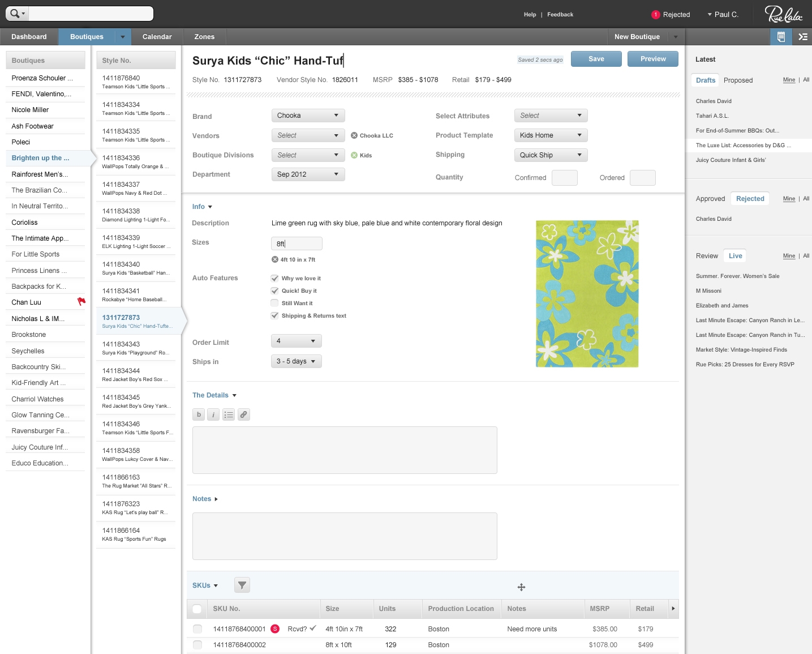Open the Boutiques tab dropdown arrow
Image resolution: width=812 pixels, height=654 pixels.
[123, 37]
